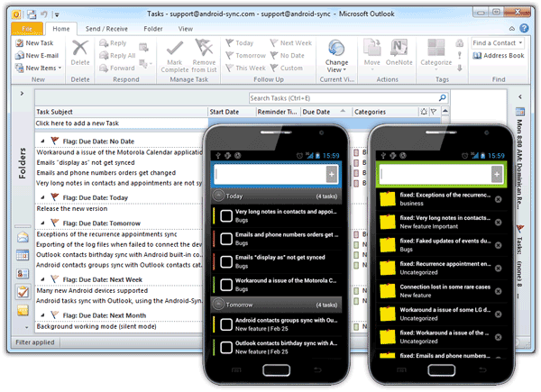Collapse the Today group on the phone
541x392 pixels.
(218, 196)
